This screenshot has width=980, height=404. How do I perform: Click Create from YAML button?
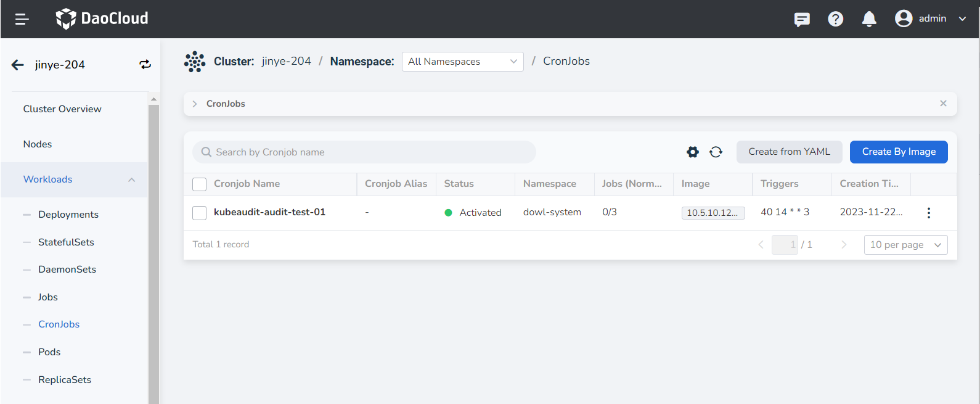pyautogui.click(x=789, y=152)
